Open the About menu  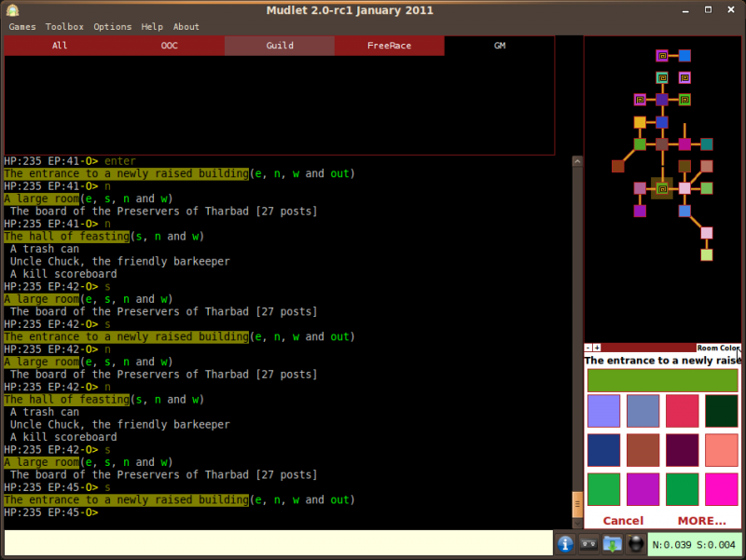click(186, 27)
